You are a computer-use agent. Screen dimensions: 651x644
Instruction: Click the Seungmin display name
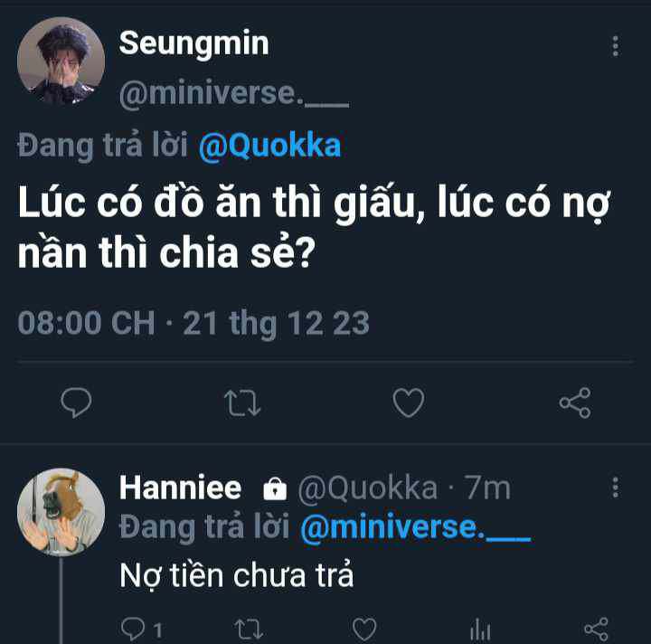point(193,43)
